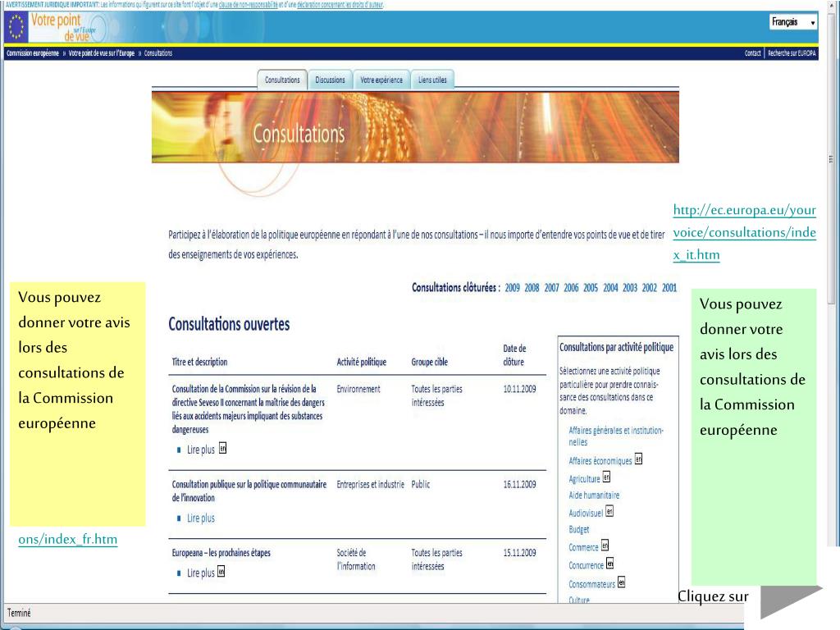Screen dimensions: 840x630
Task: Open the Votre expérience tab
Action: pyautogui.click(x=381, y=80)
